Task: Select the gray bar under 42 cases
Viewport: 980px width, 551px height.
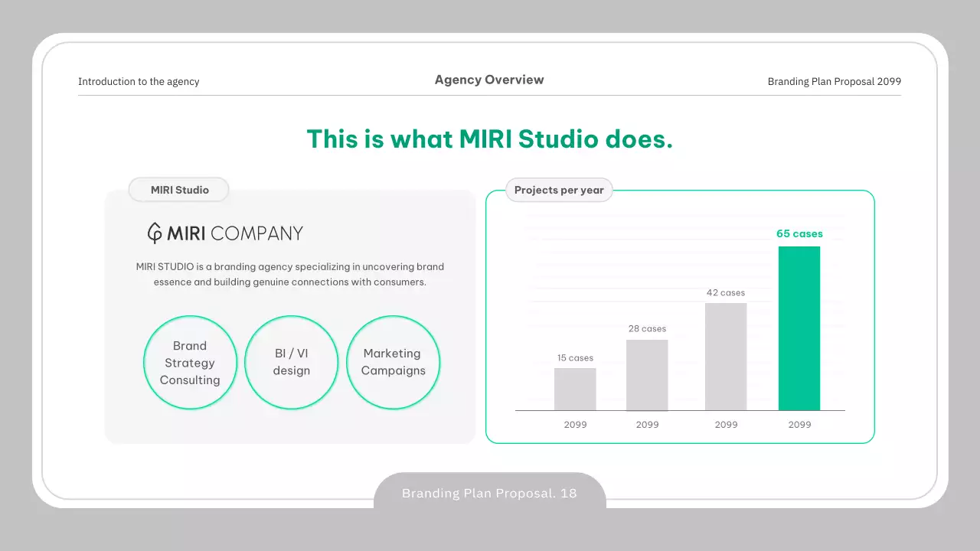Action: point(726,357)
